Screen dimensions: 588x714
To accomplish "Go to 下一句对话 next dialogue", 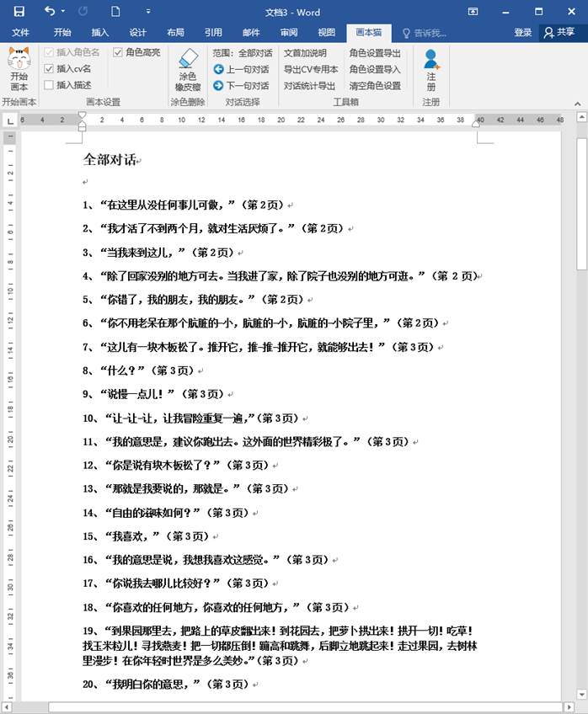I will [x=242, y=86].
